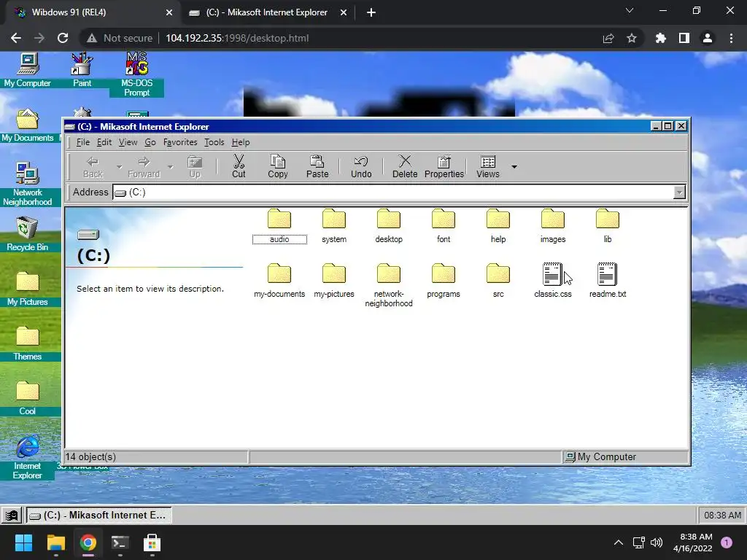This screenshot has height=560, width=747.
Task: Click the (C:) taskbar window button
Action: 98,516
